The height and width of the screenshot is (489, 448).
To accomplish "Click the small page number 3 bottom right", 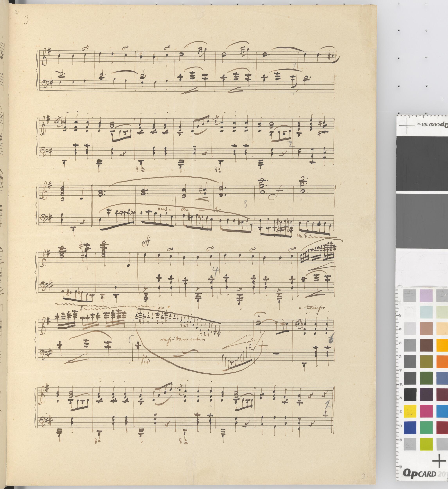I will [363, 476].
